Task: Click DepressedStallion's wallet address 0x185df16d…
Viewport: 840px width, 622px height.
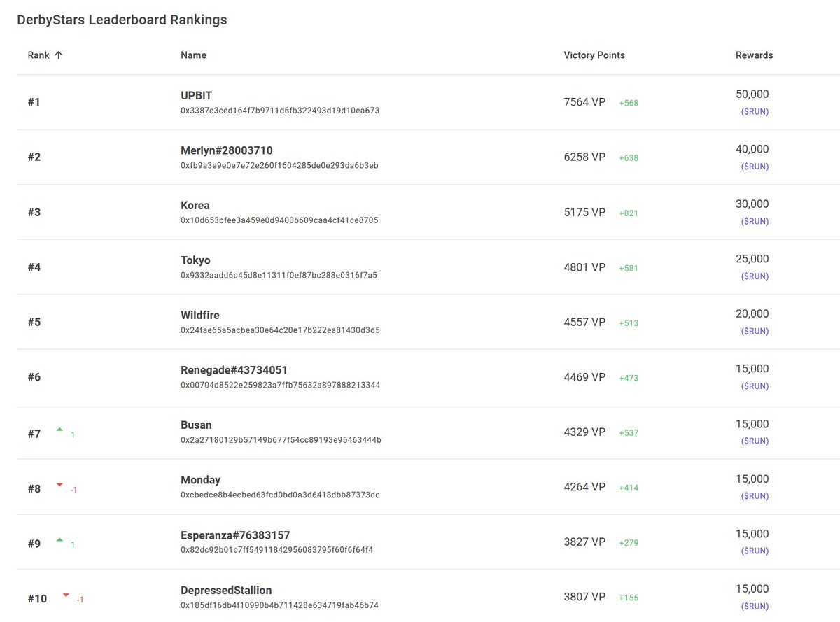Action: [x=279, y=605]
